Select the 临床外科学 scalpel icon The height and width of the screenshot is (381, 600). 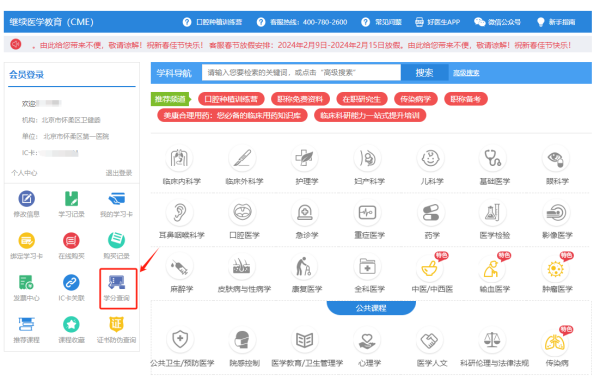(x=242, y=158)
